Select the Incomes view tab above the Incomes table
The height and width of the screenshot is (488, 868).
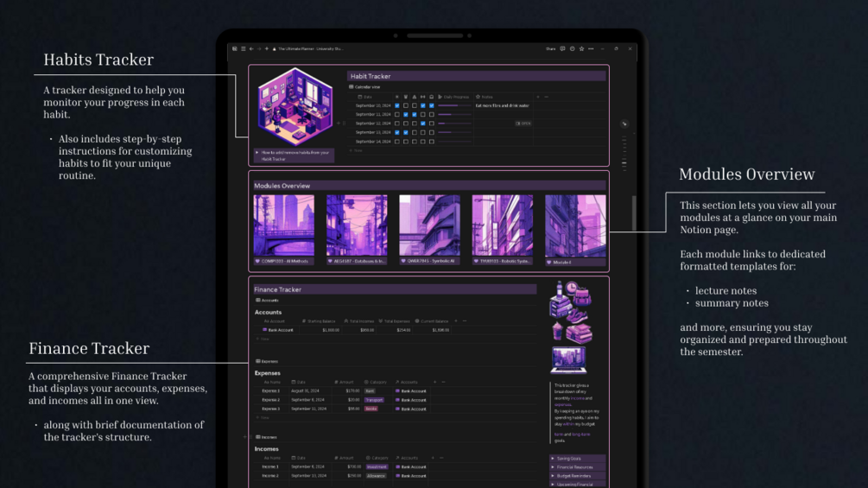point(266,437)
